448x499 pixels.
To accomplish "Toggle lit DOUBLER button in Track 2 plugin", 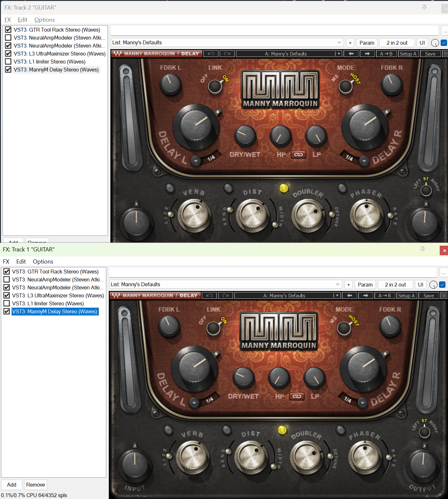I will (284, 188).
